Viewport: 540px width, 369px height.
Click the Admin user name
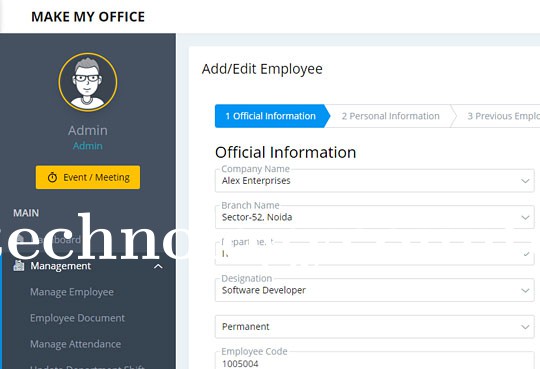[88, 130]
